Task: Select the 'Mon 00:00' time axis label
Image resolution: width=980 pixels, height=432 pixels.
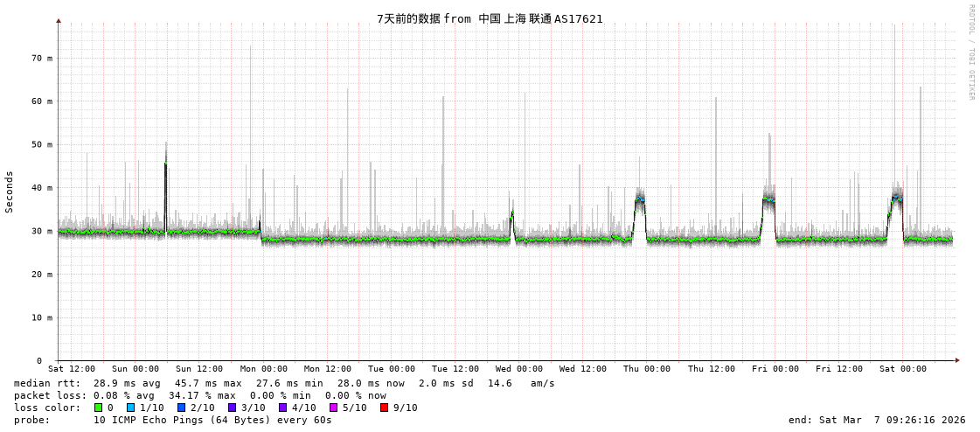Action: point(263,369)
